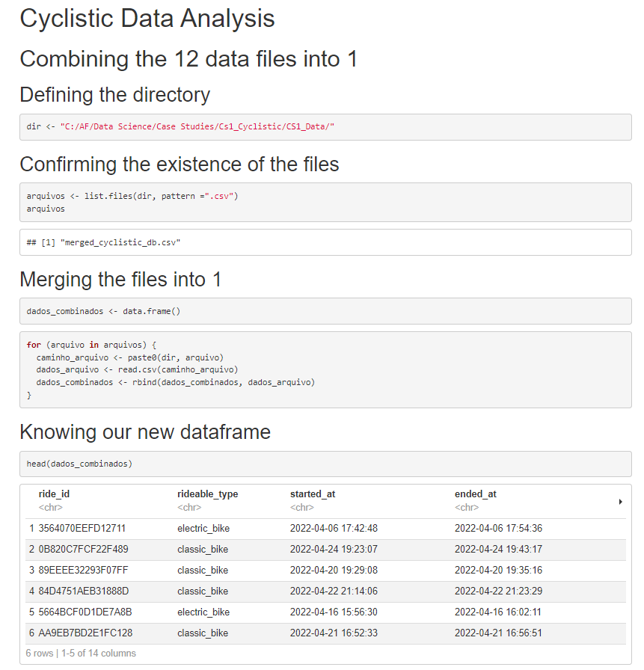Click the Merging the files into 1 heading
644x670 pixels.
(120, 280)
